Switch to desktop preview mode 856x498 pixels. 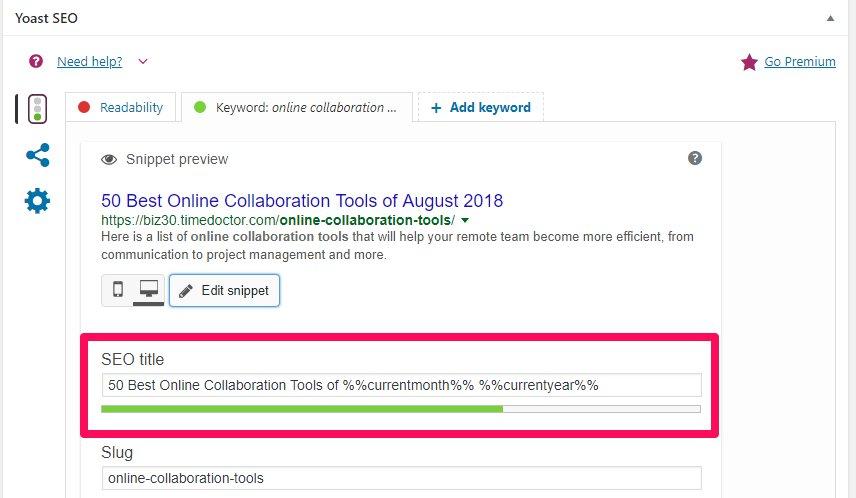(148, 289)
